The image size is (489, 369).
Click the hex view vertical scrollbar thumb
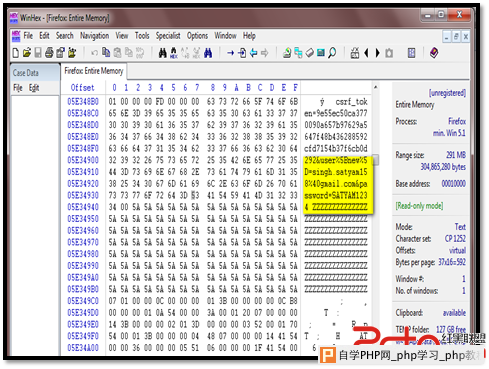pyautogui.click(x=376, y=160)
